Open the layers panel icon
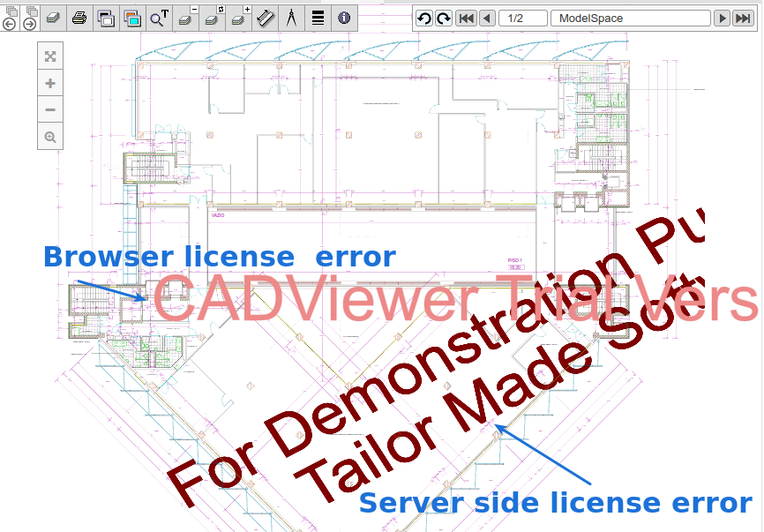764x532 pixels. pos(53,18)
